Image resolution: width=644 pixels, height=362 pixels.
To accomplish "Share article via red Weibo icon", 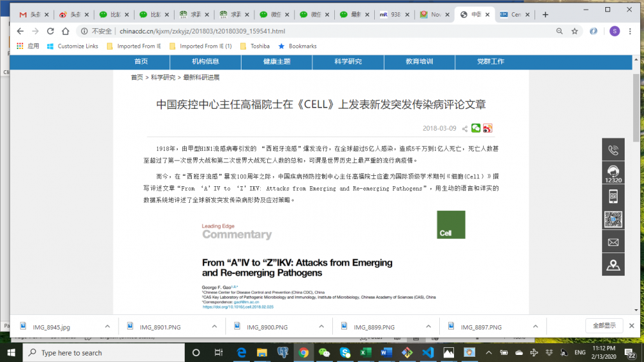I will tap(488, 128).
